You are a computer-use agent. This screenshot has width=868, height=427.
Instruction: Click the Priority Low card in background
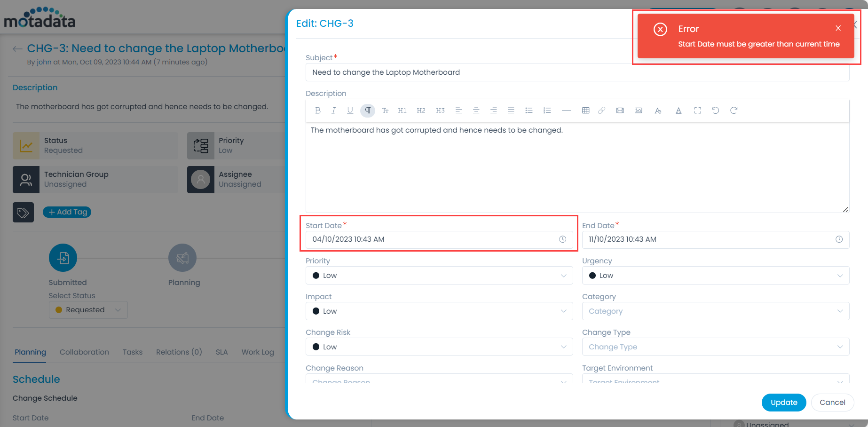(237, 146)
